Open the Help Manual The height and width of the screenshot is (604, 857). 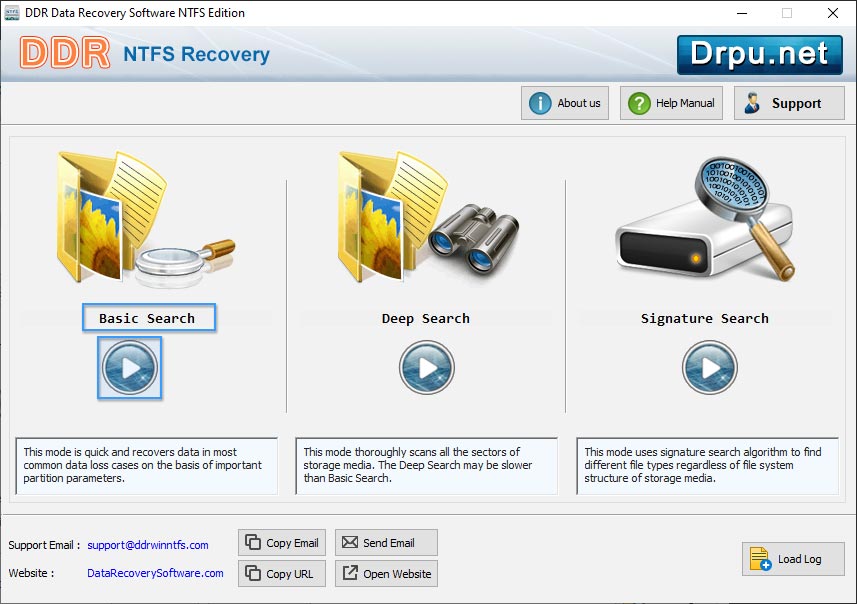click(x=671, y=103)
